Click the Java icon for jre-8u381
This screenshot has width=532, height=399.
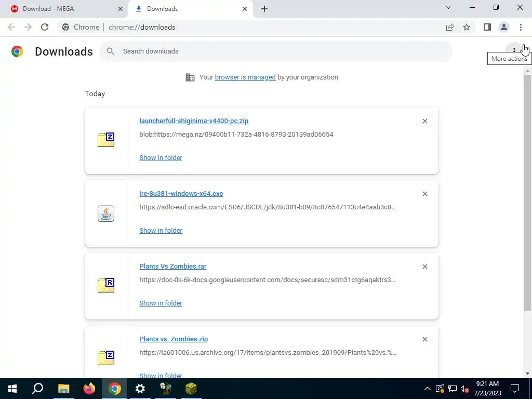click(x=106, y=214)
